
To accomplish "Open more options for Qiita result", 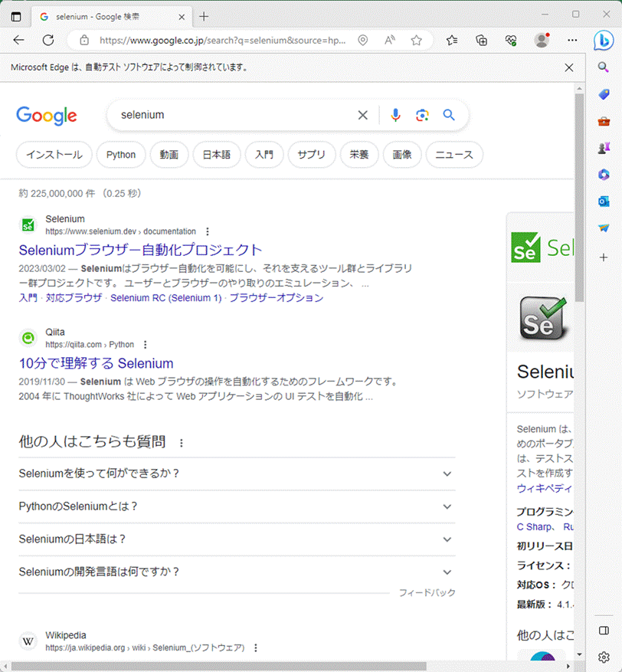I will click(x=146, y=345).
